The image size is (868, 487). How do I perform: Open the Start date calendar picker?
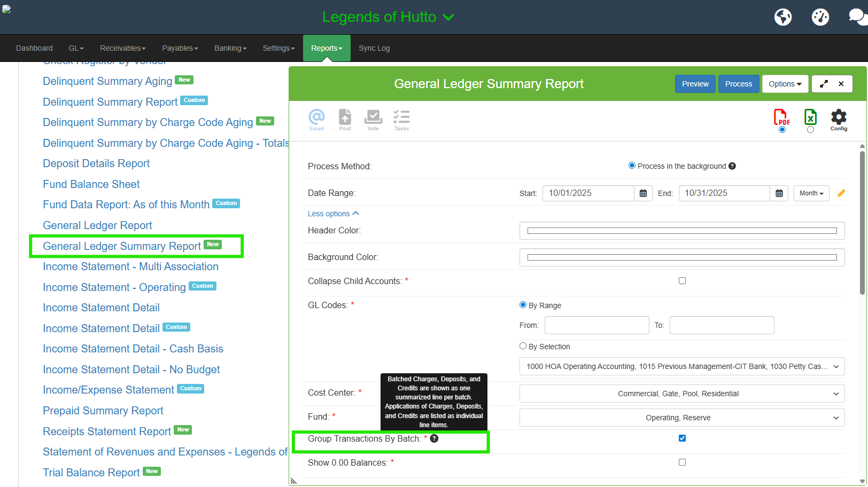[x=643, y=193]
